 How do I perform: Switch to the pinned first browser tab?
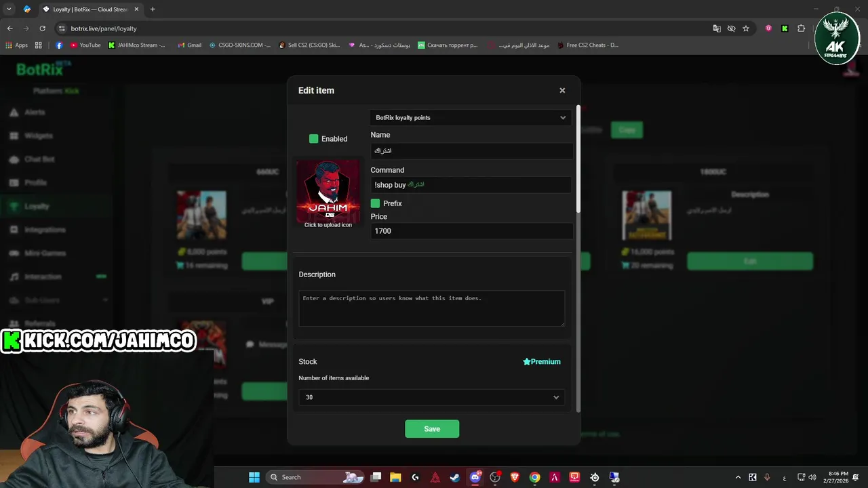27,9
